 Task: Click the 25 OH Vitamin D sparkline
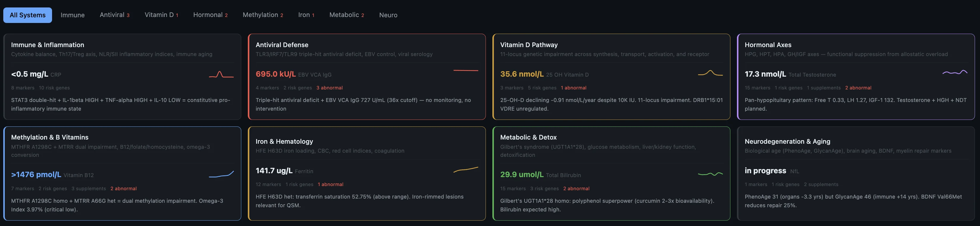[710, 73]
